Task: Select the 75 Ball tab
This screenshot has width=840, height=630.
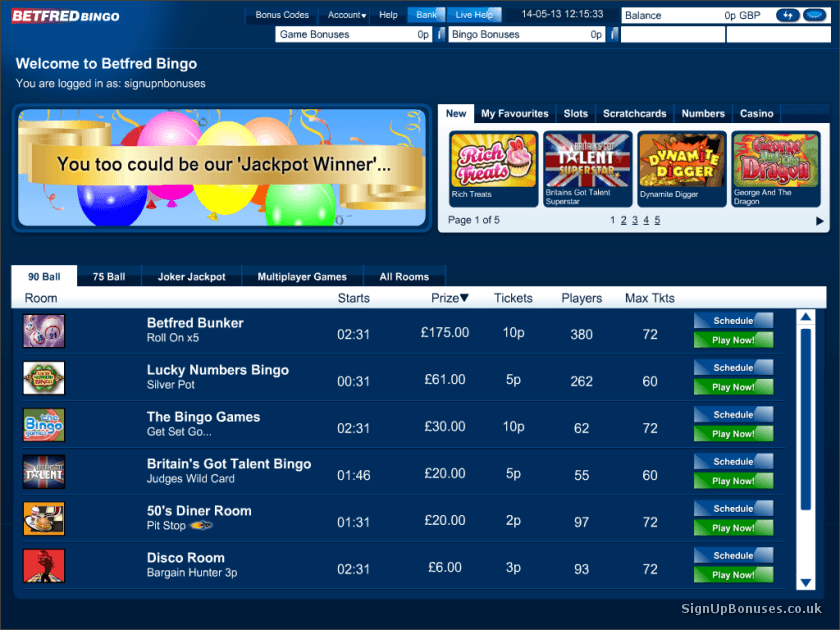Action: click(x=109, y=276)
